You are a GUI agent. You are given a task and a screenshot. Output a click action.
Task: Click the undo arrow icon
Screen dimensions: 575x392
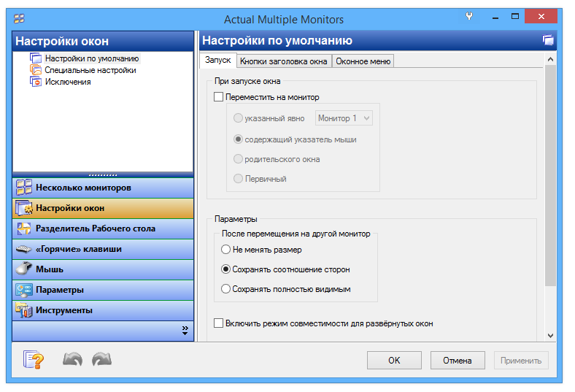click(72, 359)
